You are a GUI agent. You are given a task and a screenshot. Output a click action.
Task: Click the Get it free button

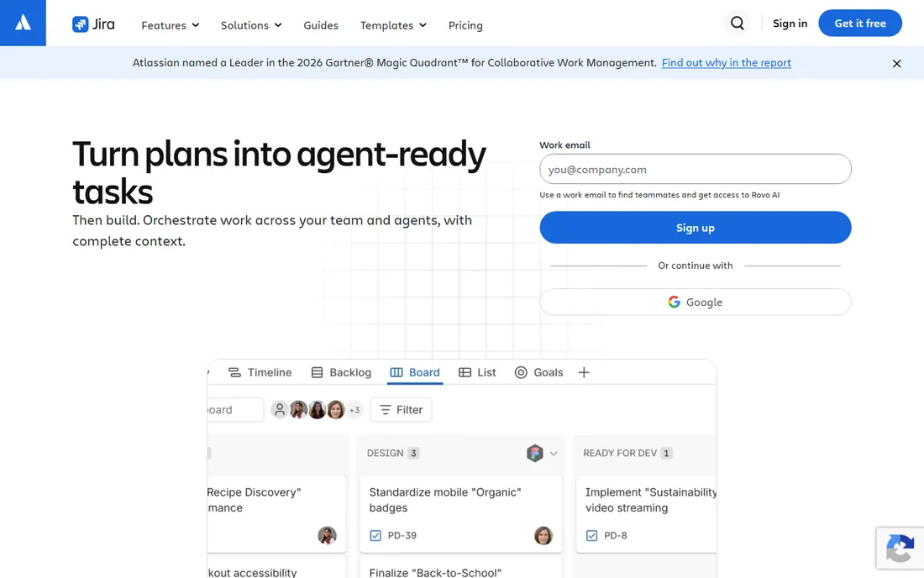pos(860,23)
